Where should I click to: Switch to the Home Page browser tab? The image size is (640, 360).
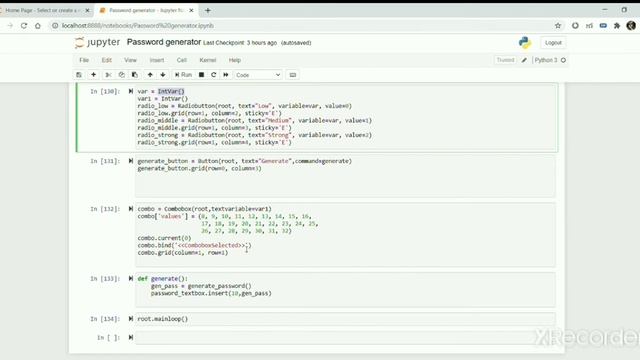pos(42,10)
